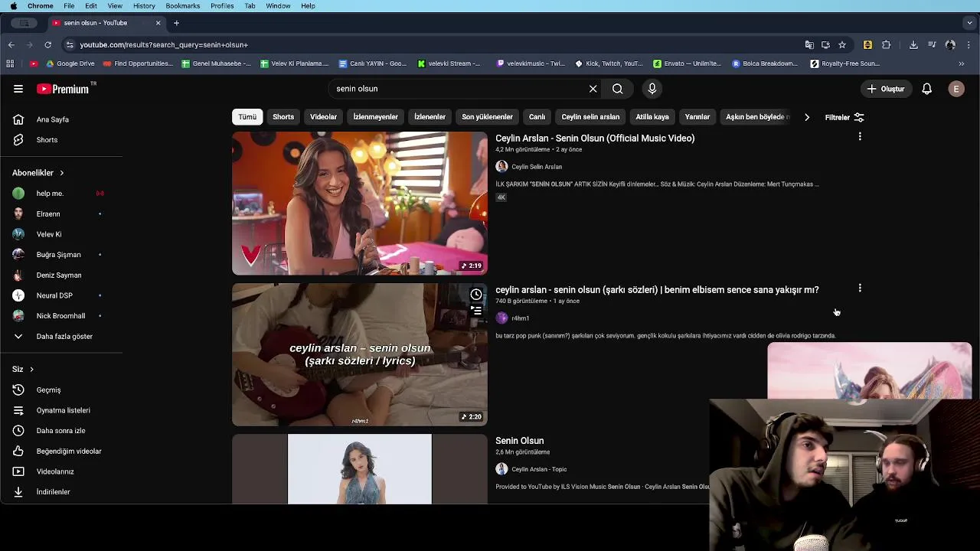Open the Chrome downloads icon
Image resolution: width=980 pixels, height=551 pixels.
click(913, 45)
